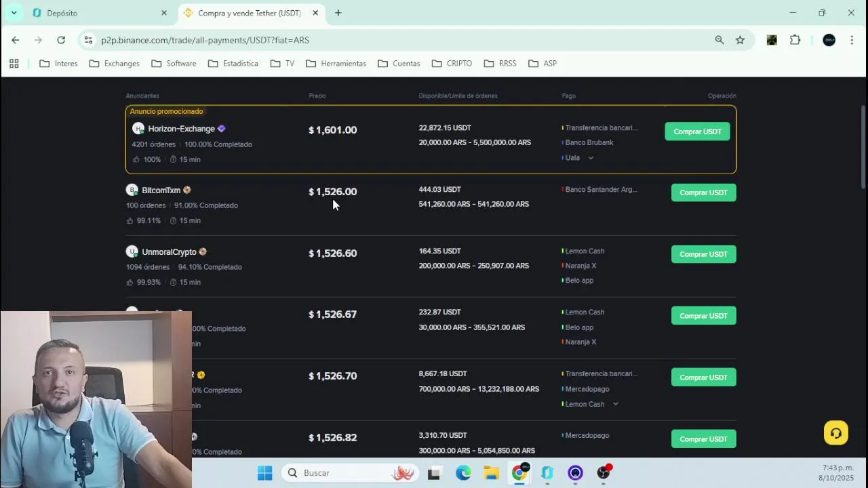Select the Compra y vende Tether (USDT) tab
Viewport: 868px width, 488px height.
pos(251,13)
